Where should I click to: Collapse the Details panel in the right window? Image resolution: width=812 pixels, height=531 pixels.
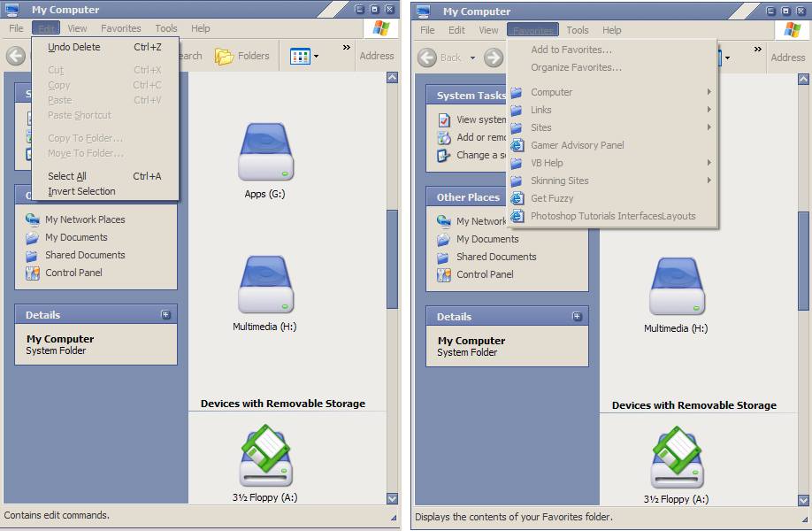tap(577, 317)
